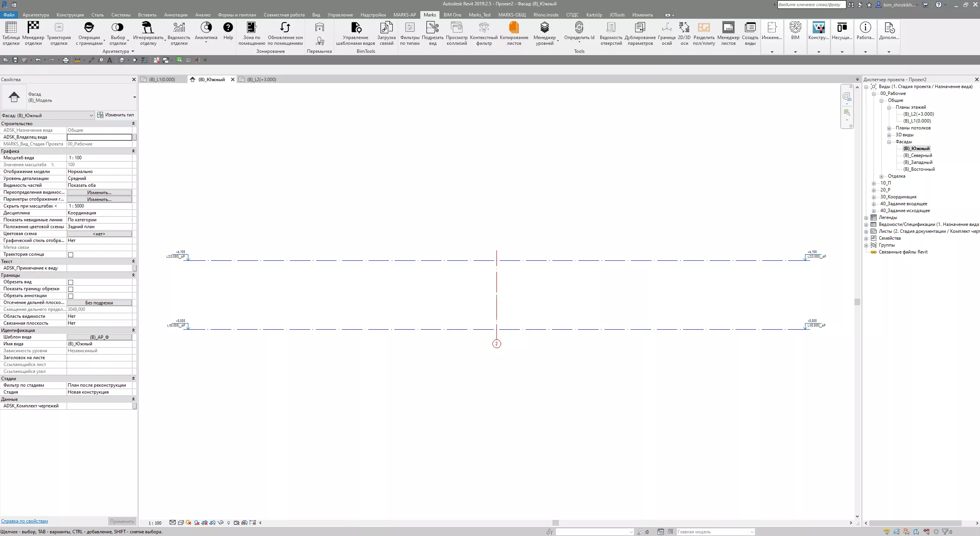The width and height of the screenshot is (980, 536).
Task: Open the MARKS-АР ribbon tab
Action: [404, 15]
